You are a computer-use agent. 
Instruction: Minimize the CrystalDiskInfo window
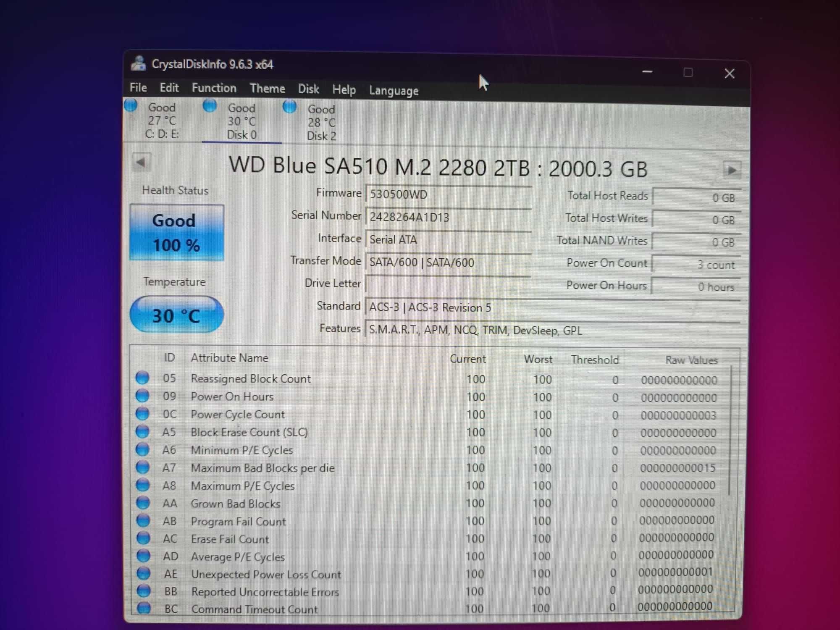[x=647, y=72]
